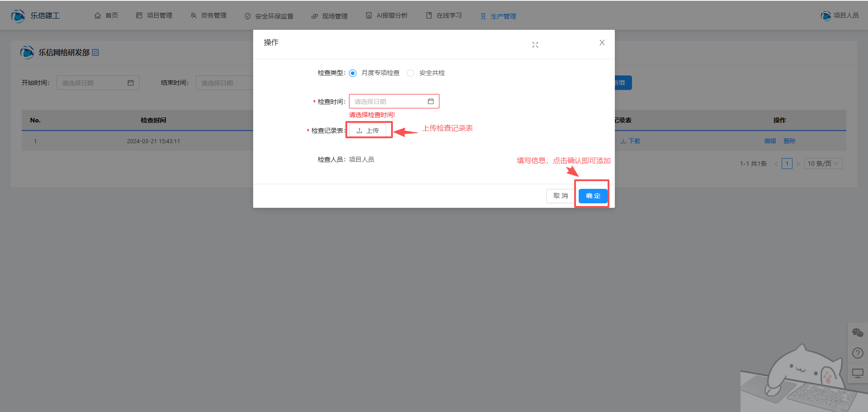Viewport: 868px width, 412px height.
Task: Click the 确定 confirm button
Action: click(593, 196)
